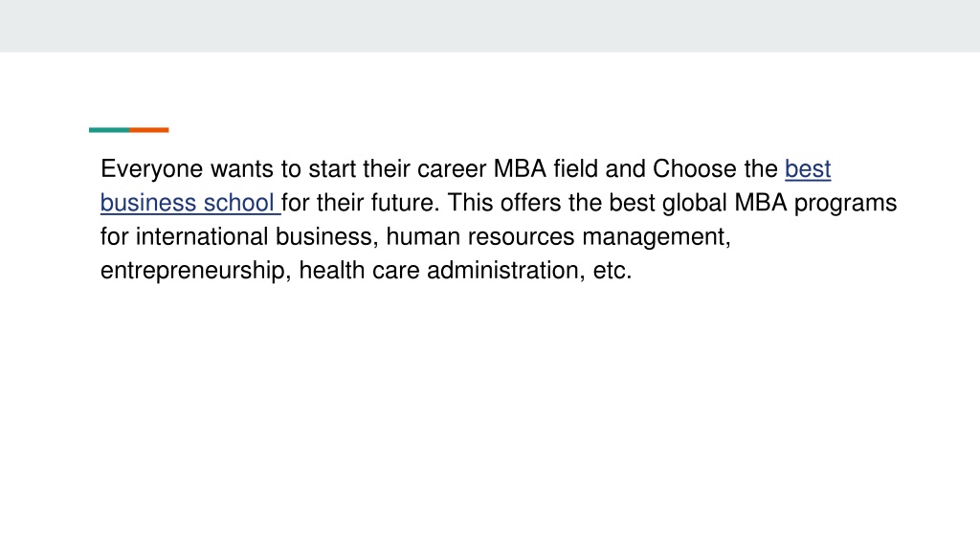980x551 pixels.
Task: Click the word "career" in first line
Action: [x=452, y=170]
